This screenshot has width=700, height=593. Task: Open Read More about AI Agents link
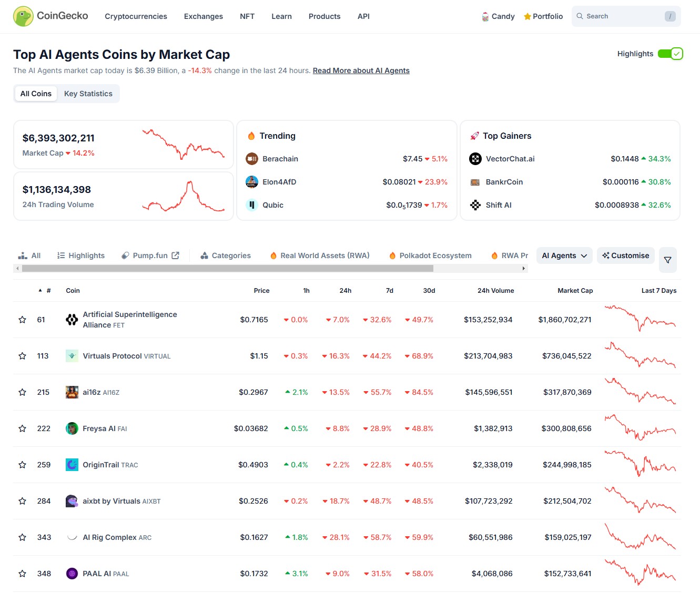(x=361, y=70)
